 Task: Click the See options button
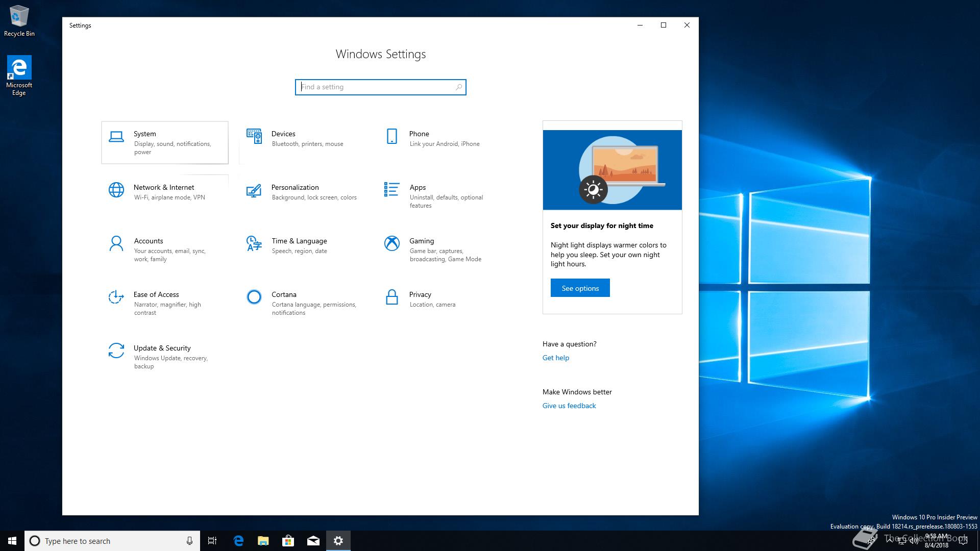click(x=580, y=288)
